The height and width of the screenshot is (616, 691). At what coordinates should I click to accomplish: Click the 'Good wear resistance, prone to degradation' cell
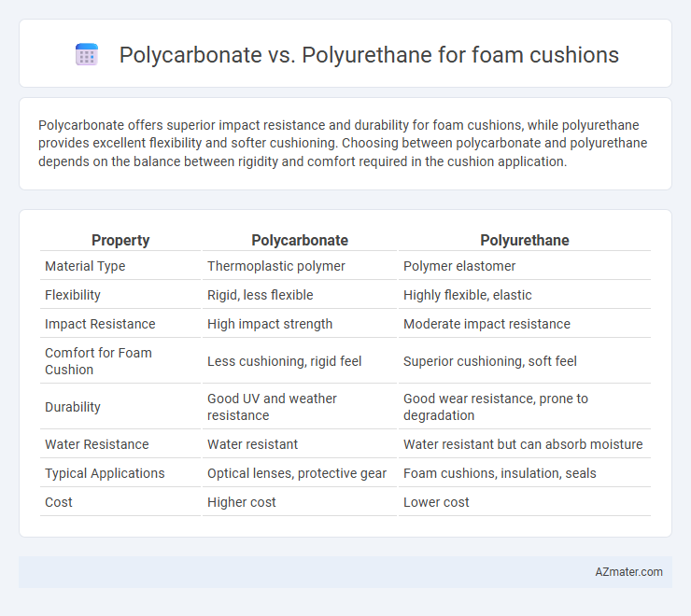point(495,407)
